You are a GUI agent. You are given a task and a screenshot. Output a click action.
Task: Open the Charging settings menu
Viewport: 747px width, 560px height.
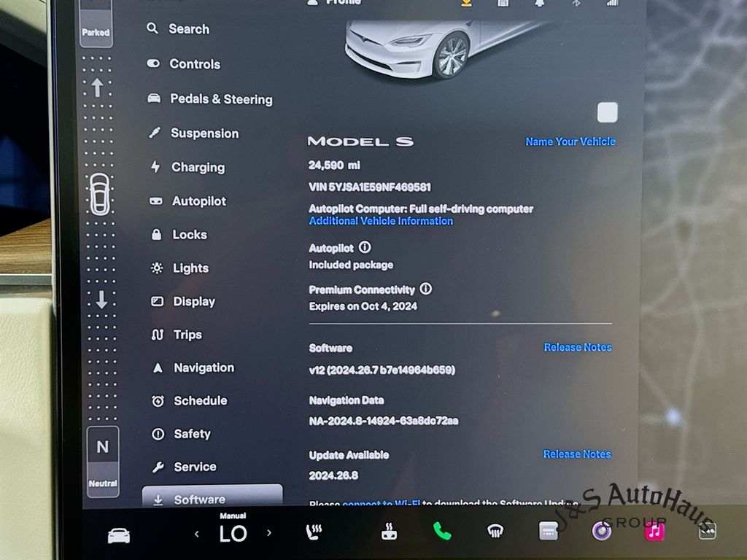point(198,167)
